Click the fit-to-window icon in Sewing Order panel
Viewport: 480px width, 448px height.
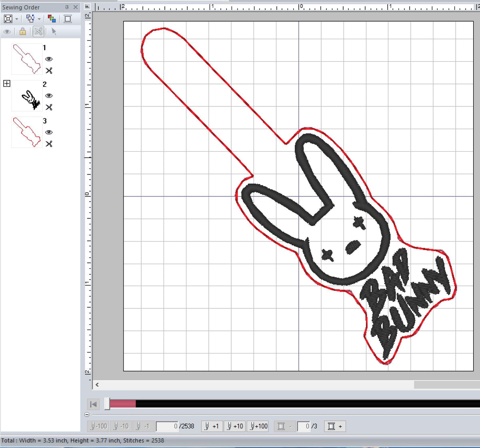click(x=8, y=18)
